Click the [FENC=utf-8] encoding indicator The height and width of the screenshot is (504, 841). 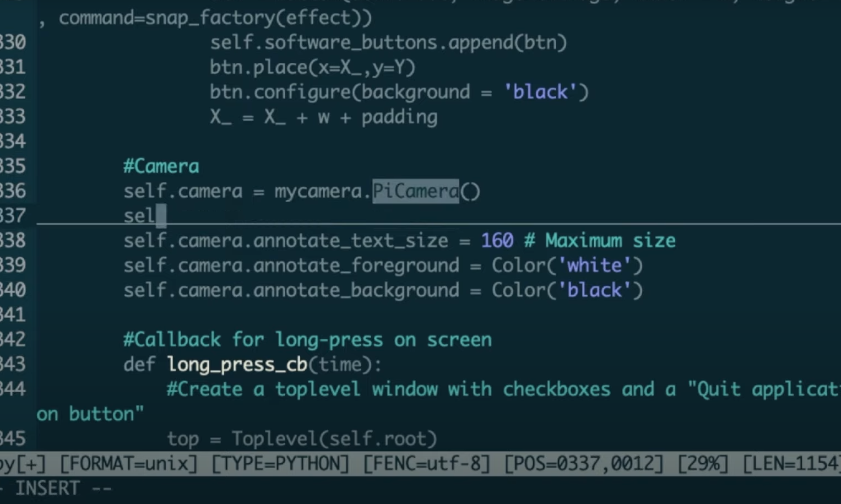426,464
